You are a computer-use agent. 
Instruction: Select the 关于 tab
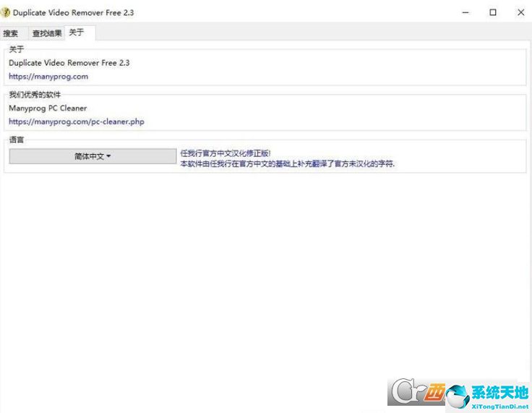[80, 33]
